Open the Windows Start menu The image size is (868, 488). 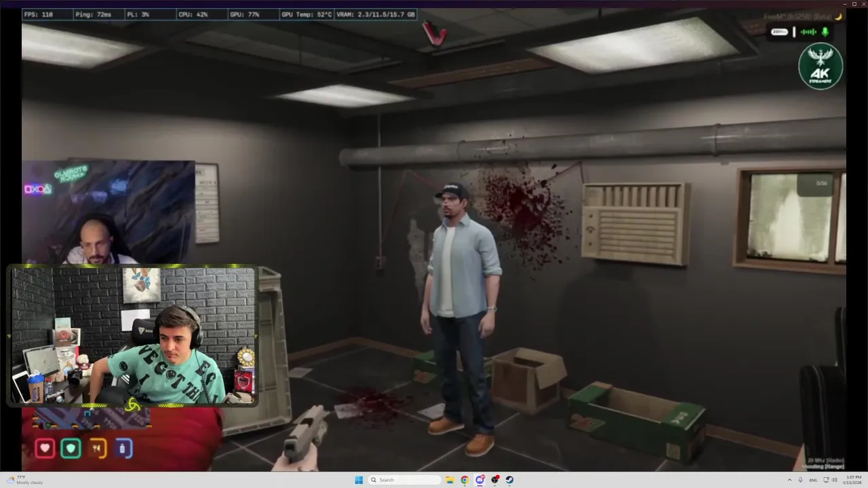[x=359, y=480]
